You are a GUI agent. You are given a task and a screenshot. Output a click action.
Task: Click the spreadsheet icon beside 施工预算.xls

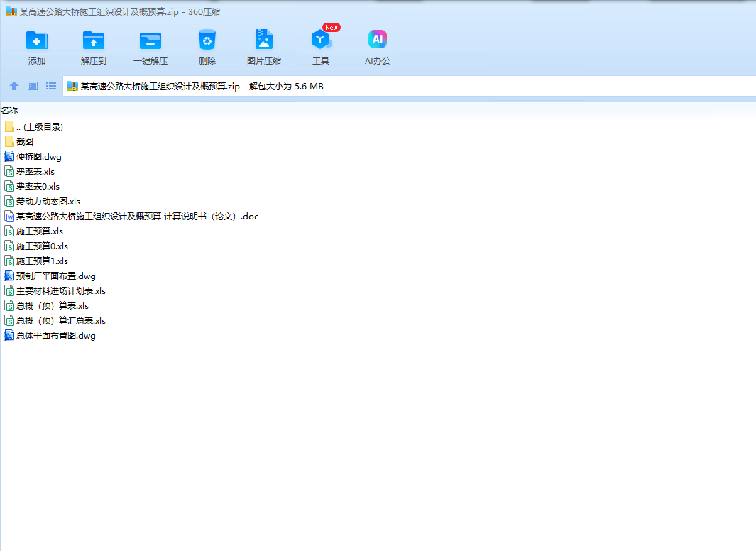point(9,231)
